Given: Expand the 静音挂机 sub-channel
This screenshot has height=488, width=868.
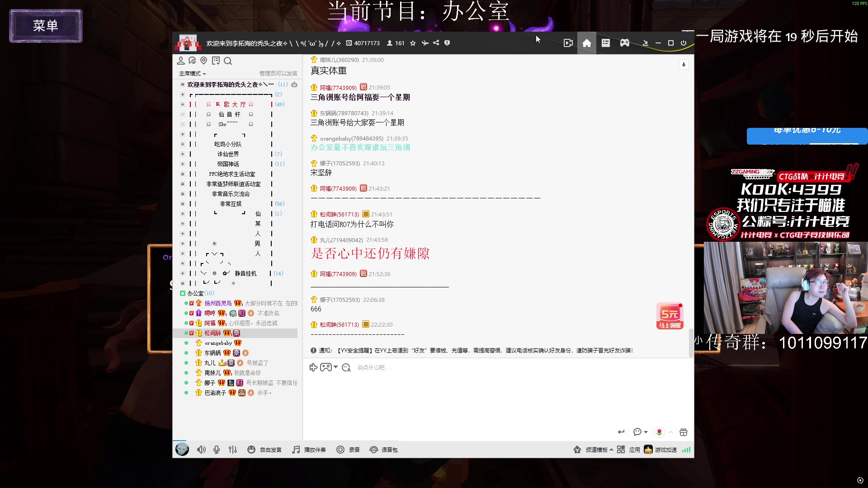Looking at the screenshot, I should tap(183, 273).
